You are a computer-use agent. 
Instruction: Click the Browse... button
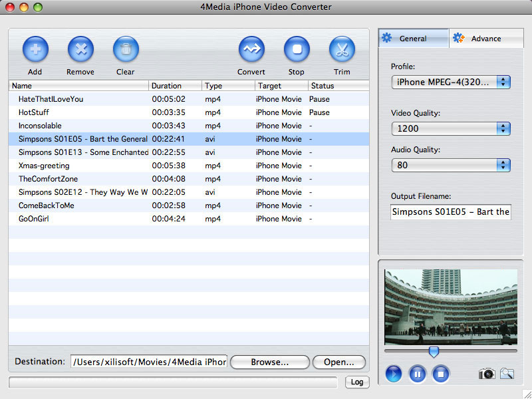(x=270, y=362)
